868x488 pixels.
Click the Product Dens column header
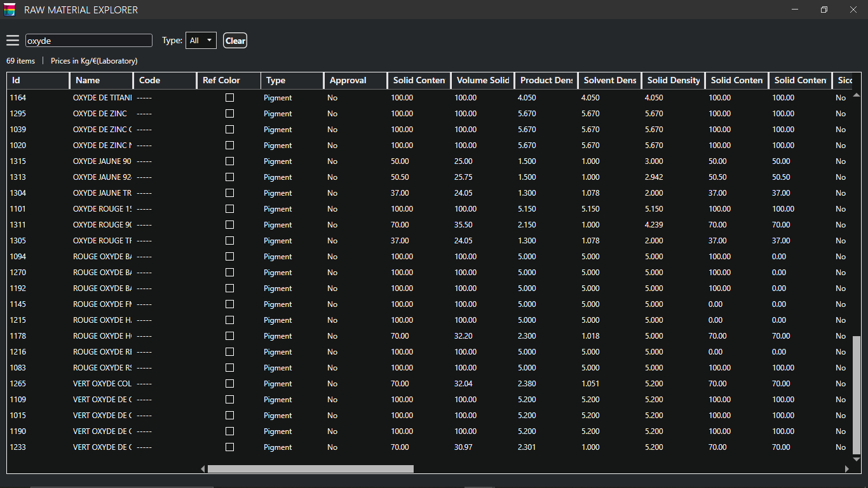coord(546,80)
